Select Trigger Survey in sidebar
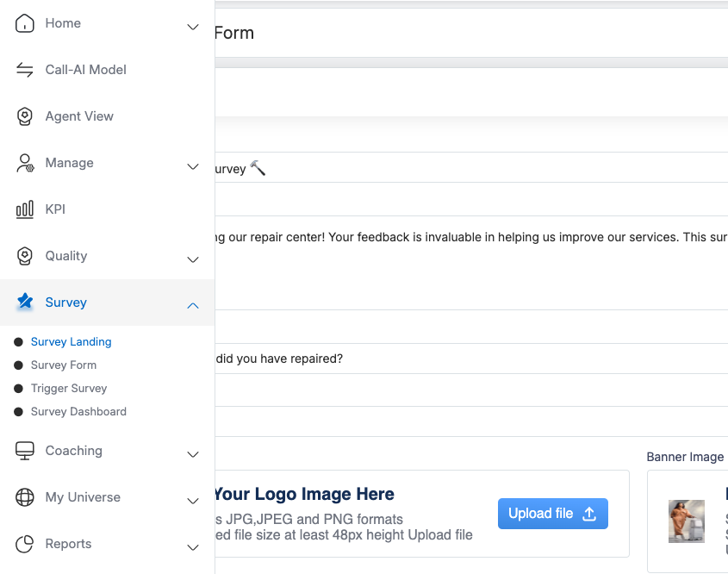 pos(69,389)
